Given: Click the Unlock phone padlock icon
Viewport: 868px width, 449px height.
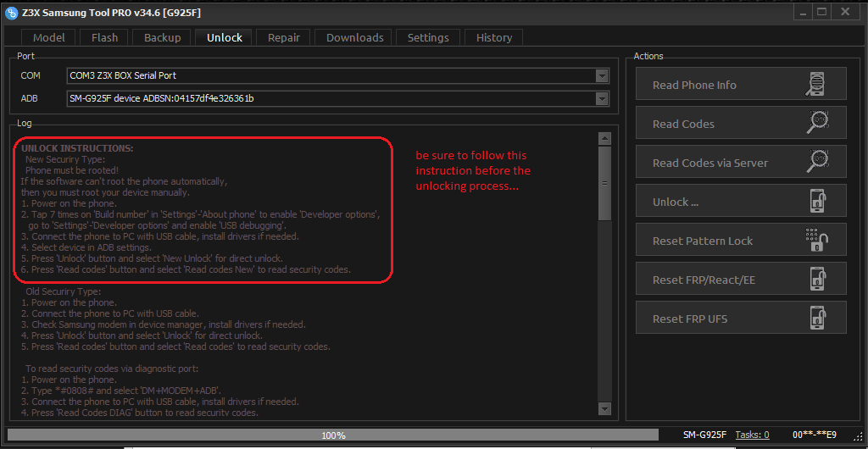Looking at the screenshot, I should 818,202.
